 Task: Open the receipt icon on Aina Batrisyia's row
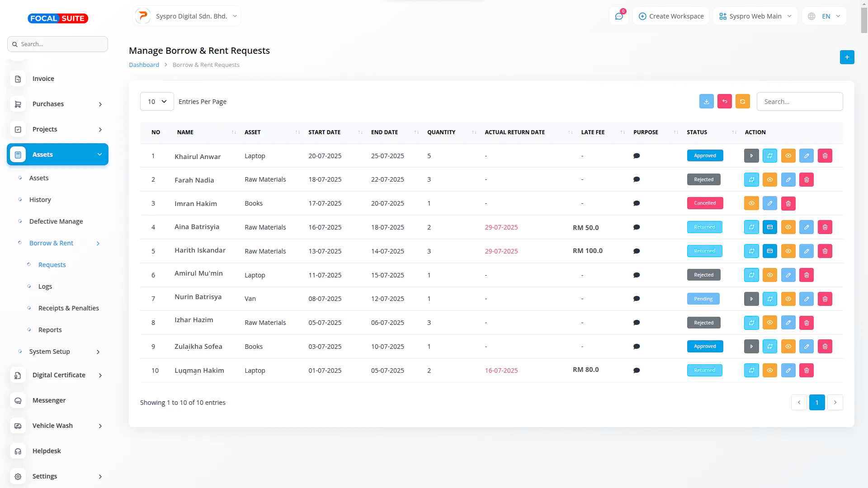[x=769, y=227]
